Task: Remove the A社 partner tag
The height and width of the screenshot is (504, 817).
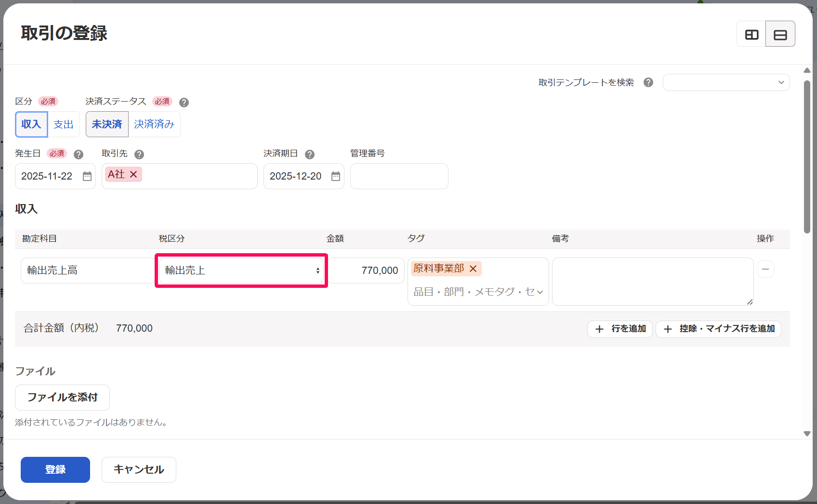Action: pyautogui.click(x=133, y=174)
